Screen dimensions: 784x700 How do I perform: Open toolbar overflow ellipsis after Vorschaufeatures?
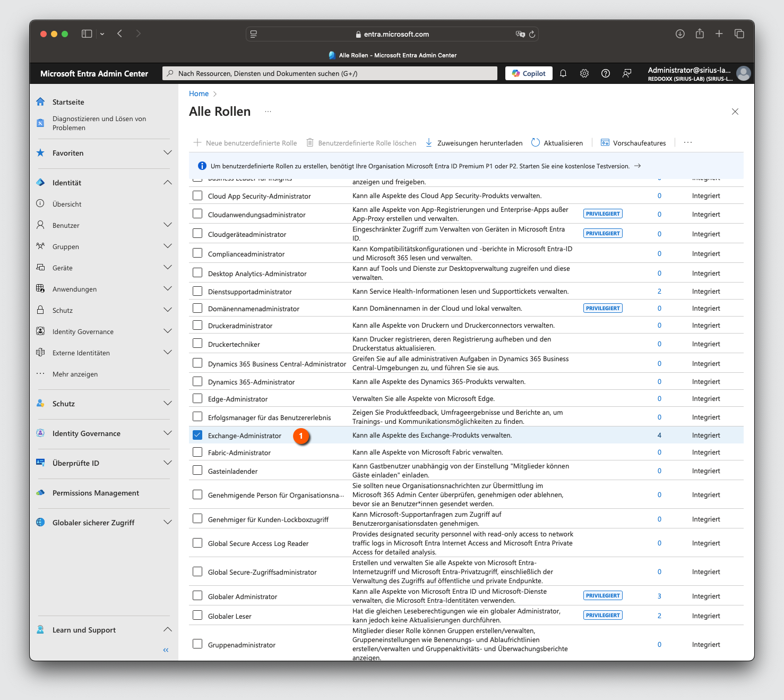[x=688, y=142]
